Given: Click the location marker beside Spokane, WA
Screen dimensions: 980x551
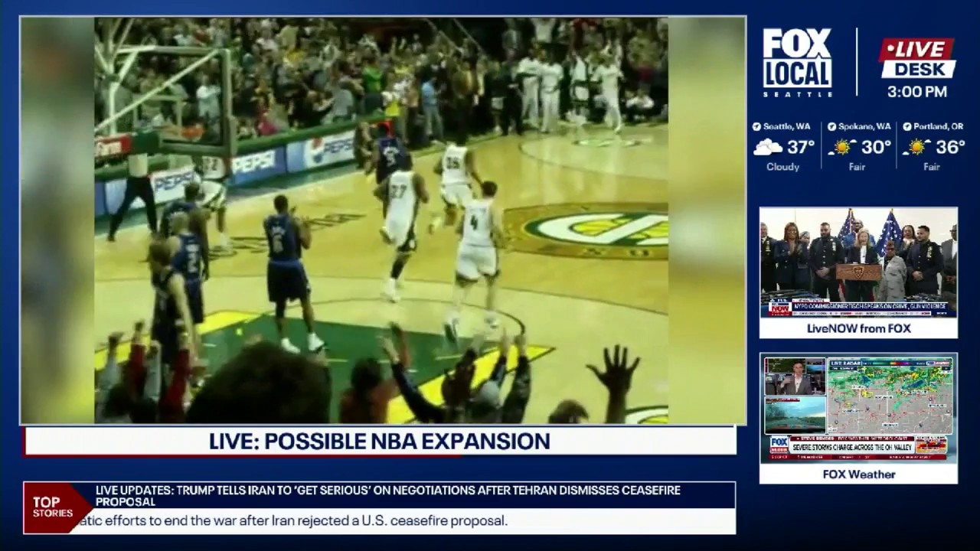Looking at the screenshot, I should tap(831, 127).
